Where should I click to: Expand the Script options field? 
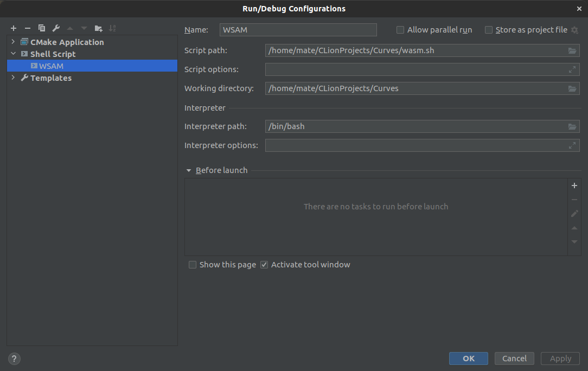click(572, 69)
